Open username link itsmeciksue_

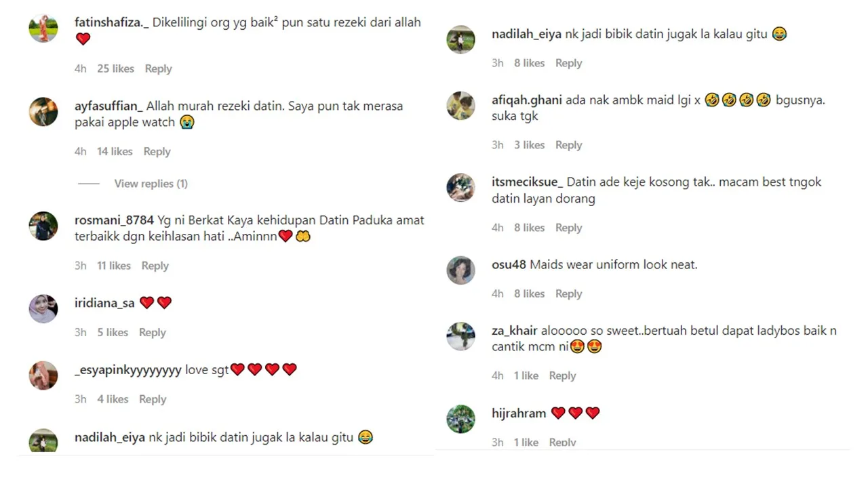pos(528,182)
